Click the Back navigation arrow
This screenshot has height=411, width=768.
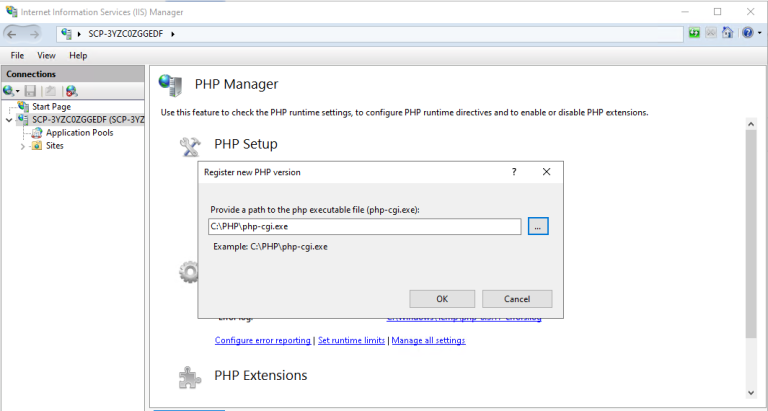click(x=12, y=34)
